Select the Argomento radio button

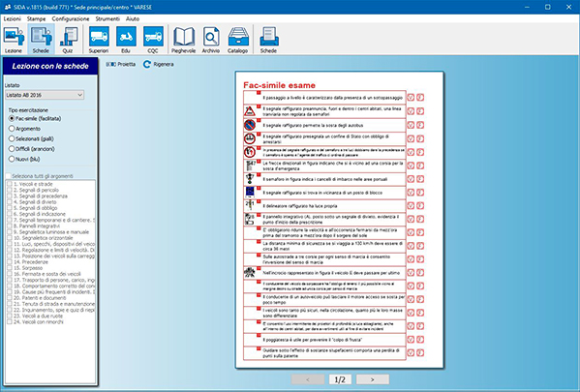coord(24,129)
